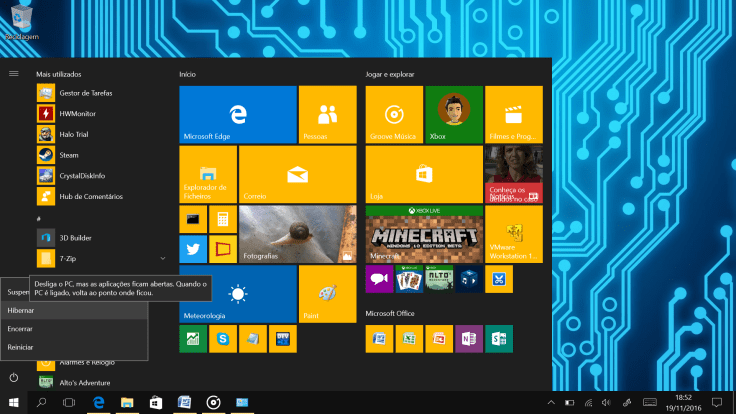Image resolution: width=736 pixels, height=414 pixels.
Task: Expand the hamburger menu in Start
Action: pos(14,73)
